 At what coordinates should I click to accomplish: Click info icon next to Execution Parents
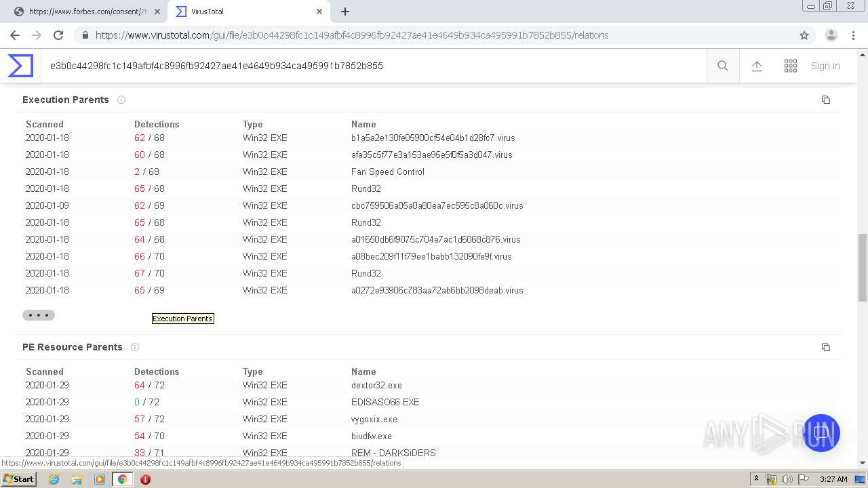tap(121, 100)
